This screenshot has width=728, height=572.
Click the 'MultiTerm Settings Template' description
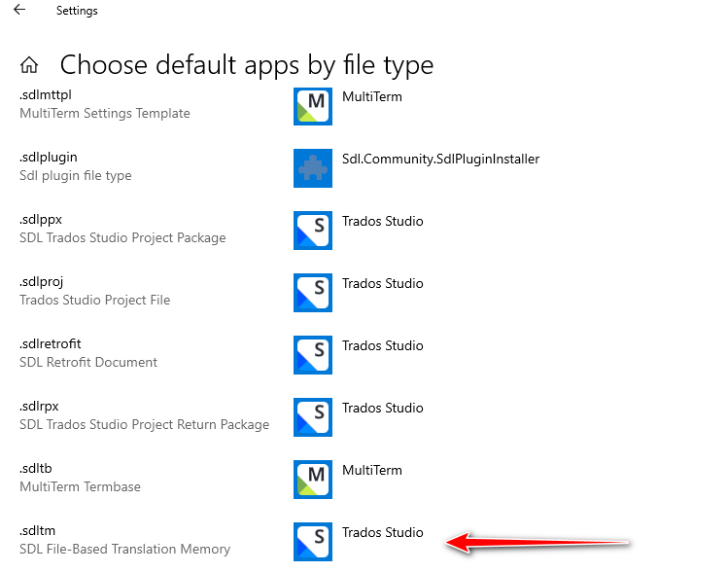pyautogui.click(x=105, y=114)
